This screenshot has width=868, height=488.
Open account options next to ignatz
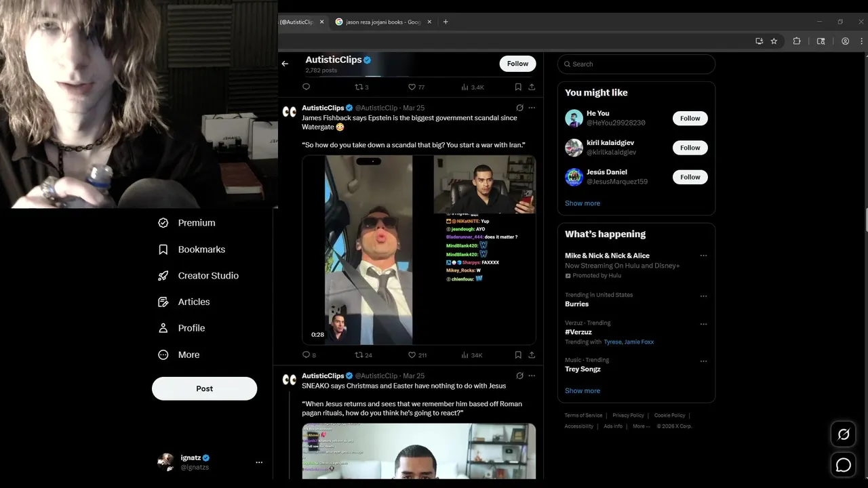(x=259, y=462)
